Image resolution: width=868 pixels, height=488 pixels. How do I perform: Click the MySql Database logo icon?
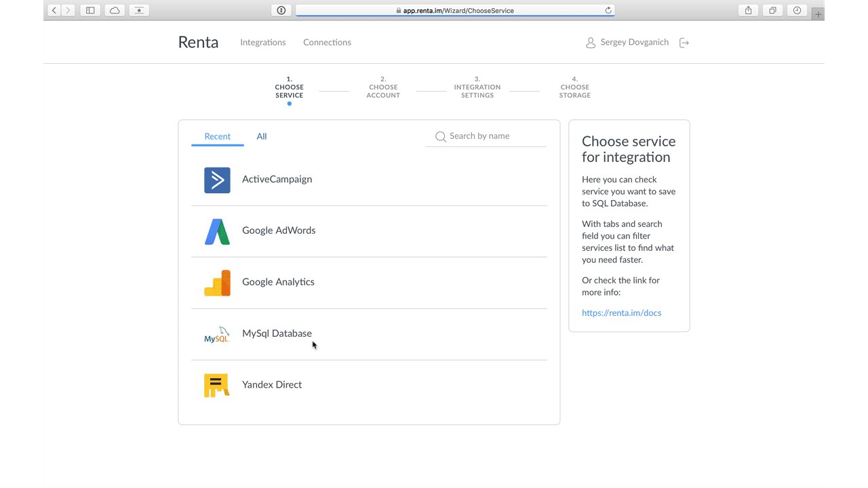click(x=217, y=334)
